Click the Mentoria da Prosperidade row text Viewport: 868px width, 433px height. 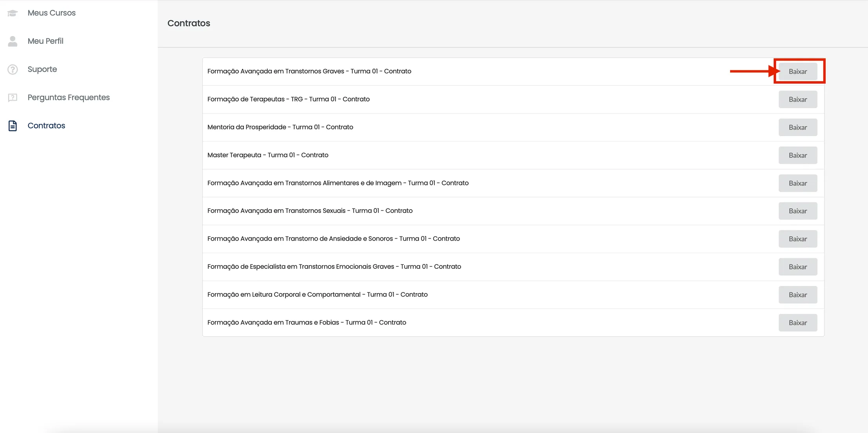coord(280,127)
